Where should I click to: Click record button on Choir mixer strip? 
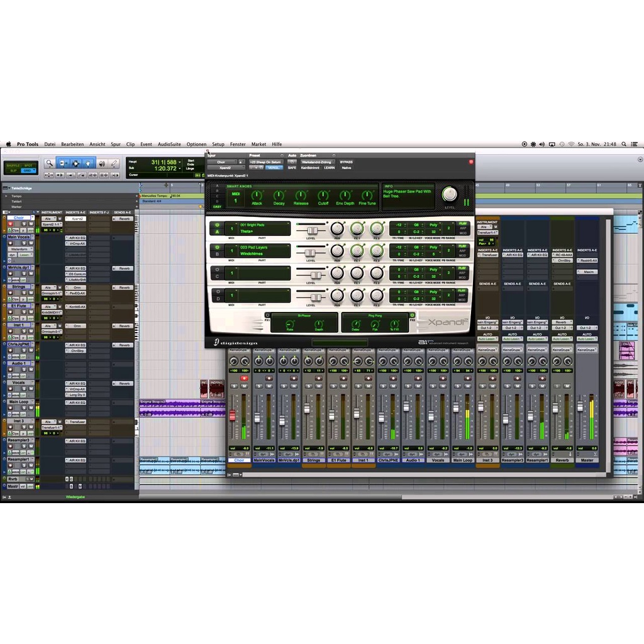coord(244,378)
